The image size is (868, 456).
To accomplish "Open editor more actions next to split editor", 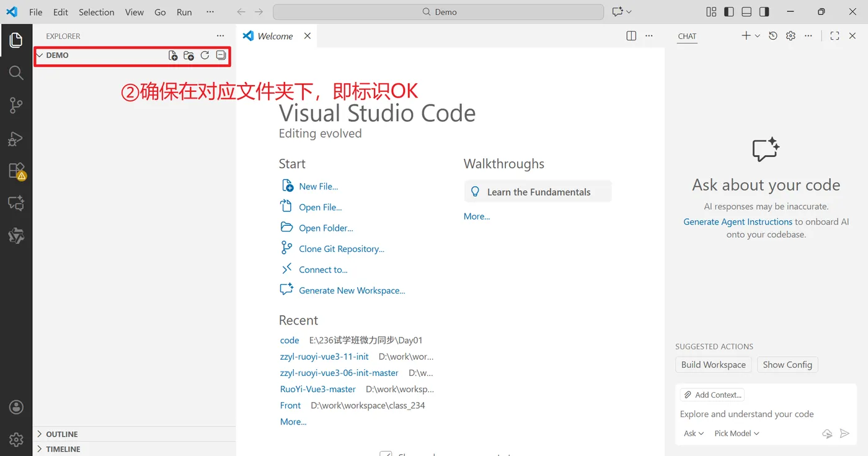I will tap(649, 36).
